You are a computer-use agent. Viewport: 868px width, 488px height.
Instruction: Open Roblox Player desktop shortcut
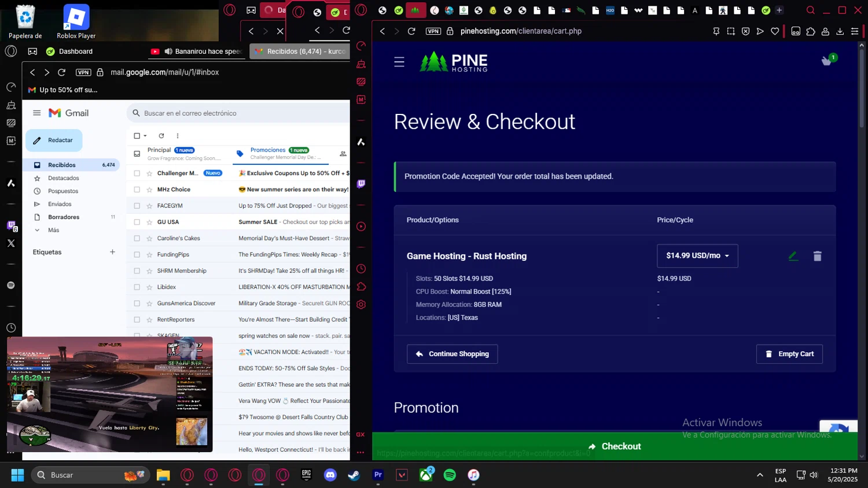[76, 22]
